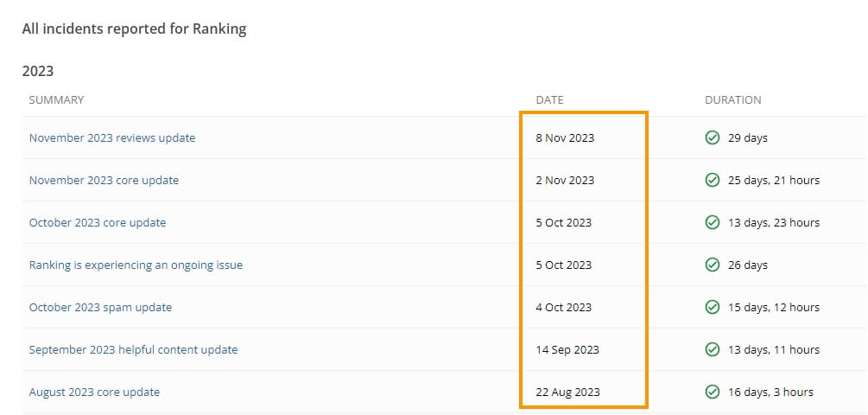Open Ranking is experiencing an ongoing issue
The height and width of the screenshot is (415, 868).
136,265
